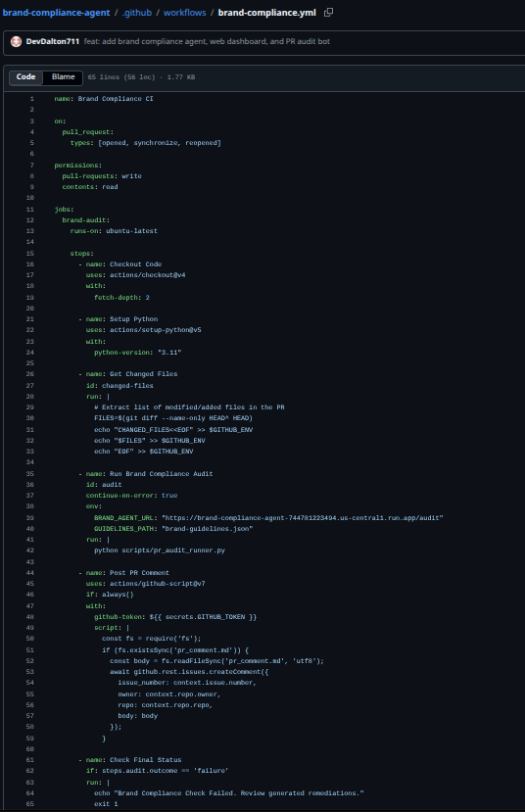
Task: Select line number 12 for brand-audit job
Action: click(x=30, y=220)
